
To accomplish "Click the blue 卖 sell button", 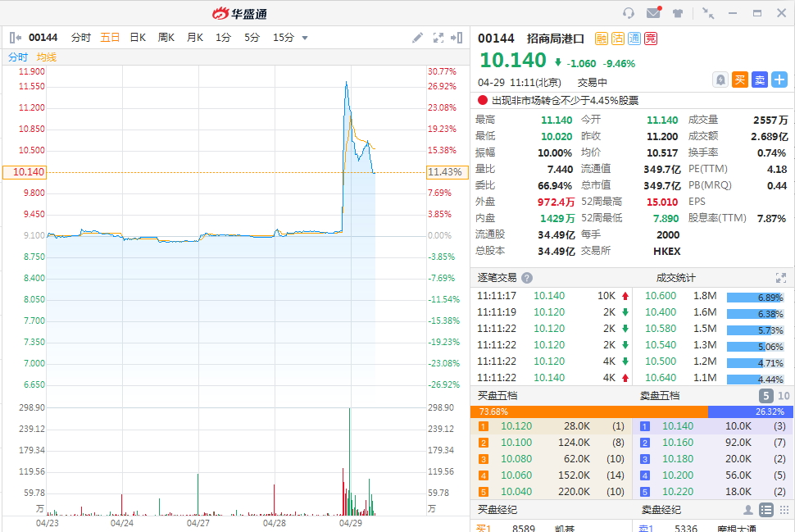I will [760, 80].
